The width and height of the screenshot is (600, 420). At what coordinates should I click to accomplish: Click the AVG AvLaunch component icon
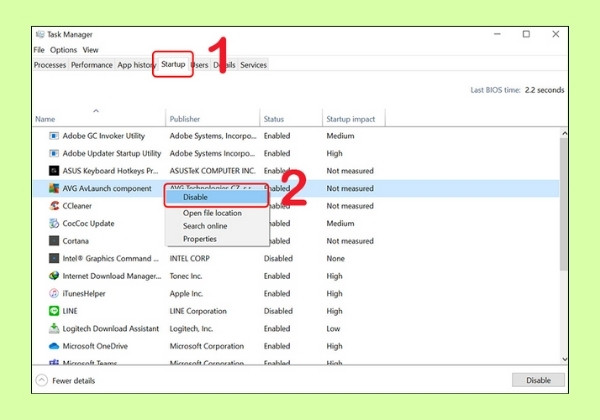(x=54, y=188)
